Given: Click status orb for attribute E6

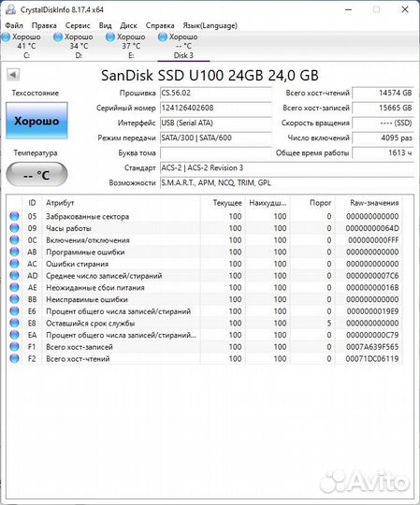Looking at the screenshot, I should coord(14,311).
